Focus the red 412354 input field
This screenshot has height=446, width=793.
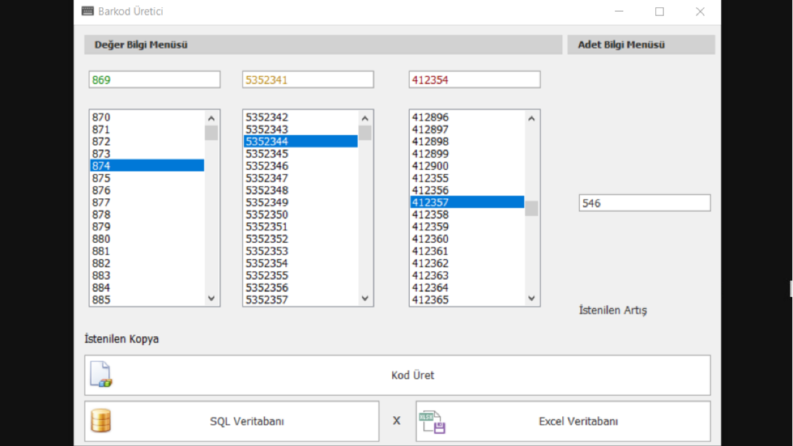(x=474, y=79)
